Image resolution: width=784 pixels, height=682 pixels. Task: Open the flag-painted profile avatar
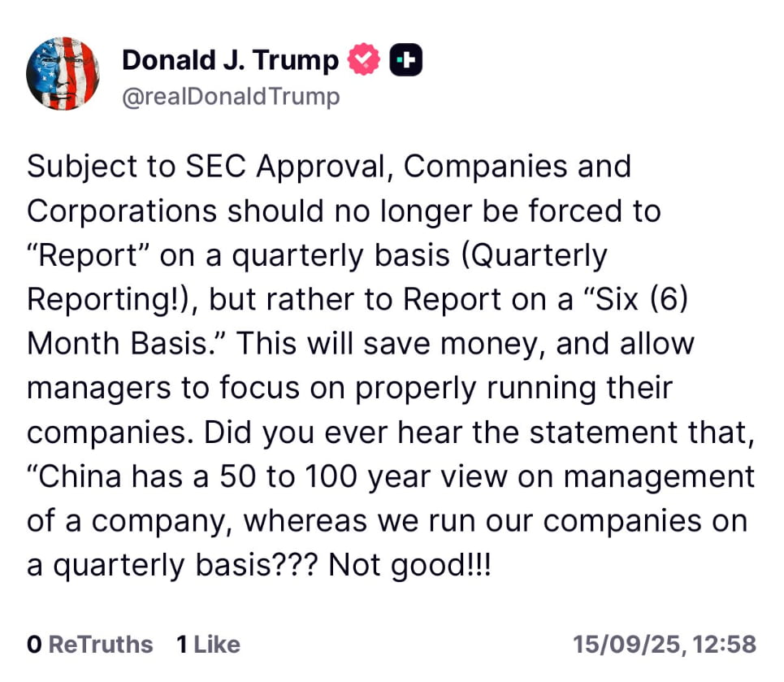pos(63,74)
